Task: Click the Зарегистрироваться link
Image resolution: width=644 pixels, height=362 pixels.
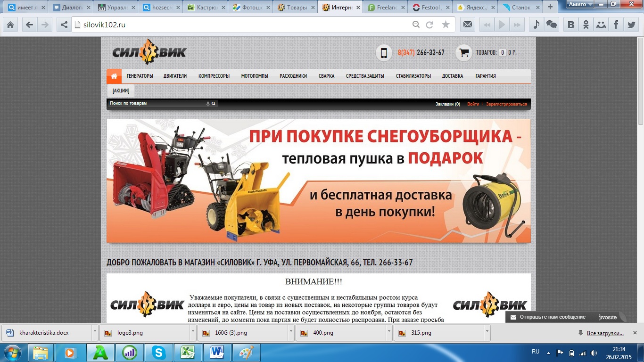Action: pos(506,104)
